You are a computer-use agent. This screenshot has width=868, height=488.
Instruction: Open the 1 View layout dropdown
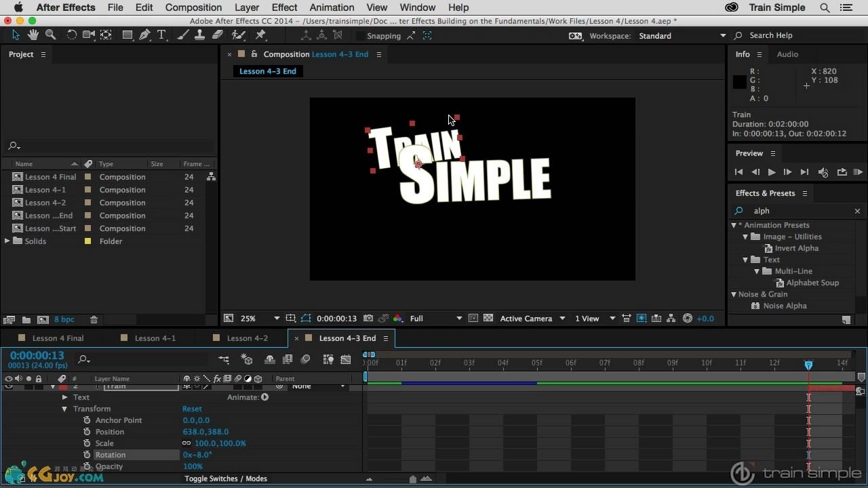click(x=595, y=319)
